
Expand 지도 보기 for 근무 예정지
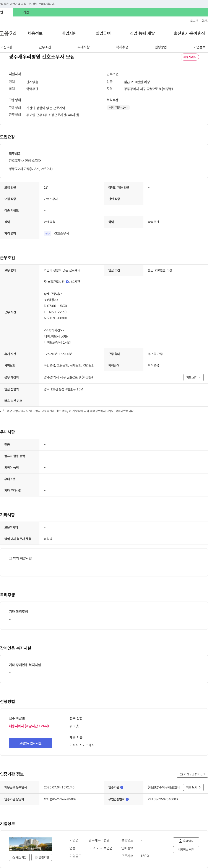193,377
